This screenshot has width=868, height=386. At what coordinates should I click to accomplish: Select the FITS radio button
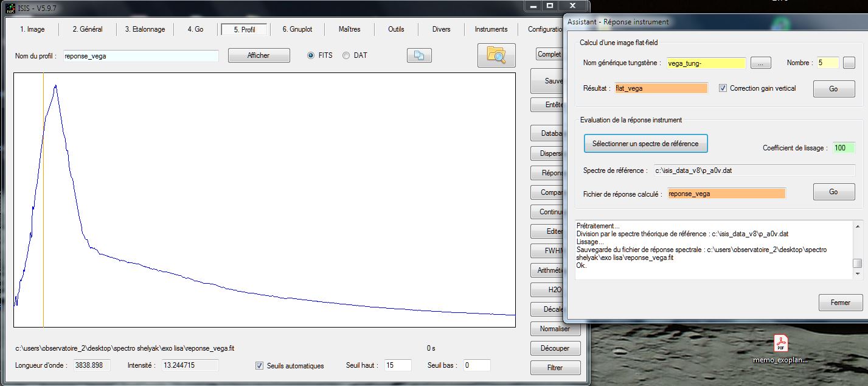[x=311, y=55]
